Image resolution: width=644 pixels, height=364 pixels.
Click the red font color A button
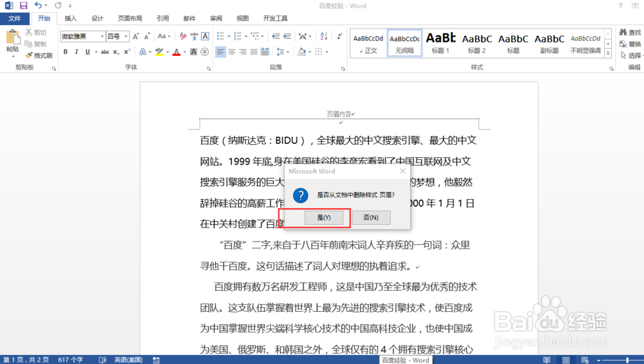pos(176,52)
